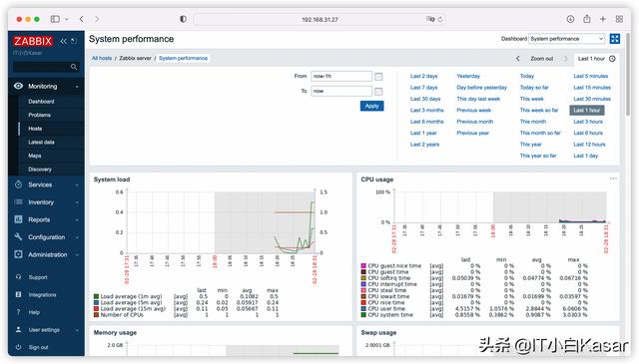Open Dashboard under Monitoring
639x364 pixels.
tap(41, 102)
